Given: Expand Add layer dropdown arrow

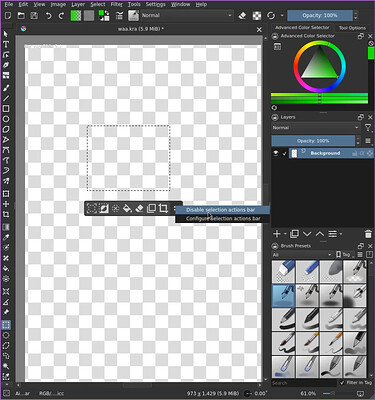Looking at the screenshot, I should pos(285,234).
